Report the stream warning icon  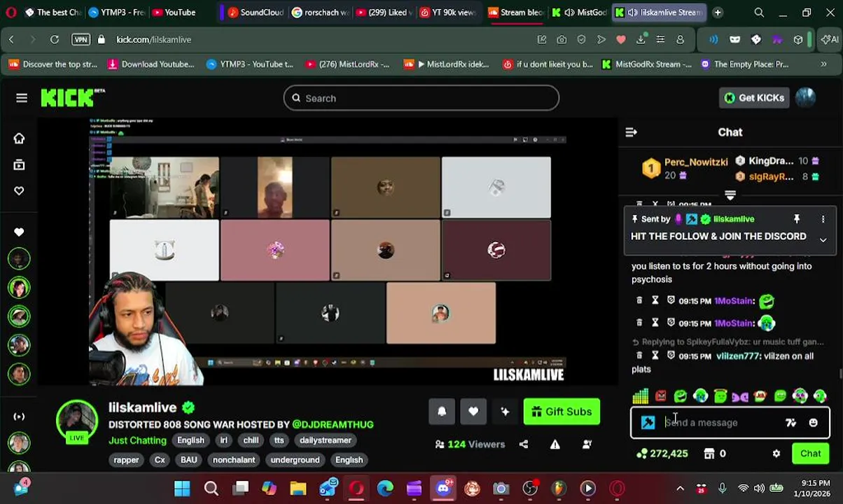(555, 444)
